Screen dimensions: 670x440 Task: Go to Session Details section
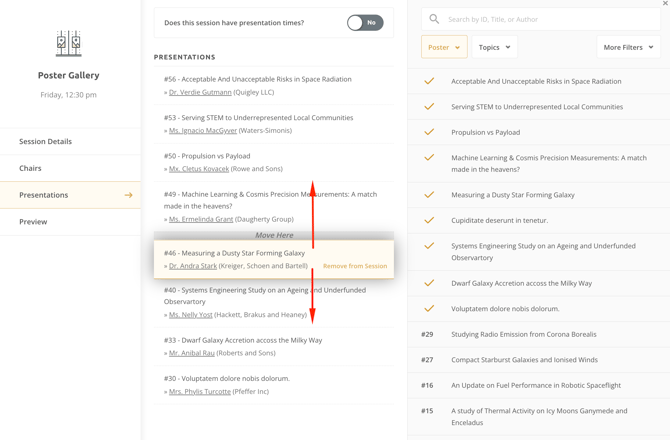pos(46,142)
